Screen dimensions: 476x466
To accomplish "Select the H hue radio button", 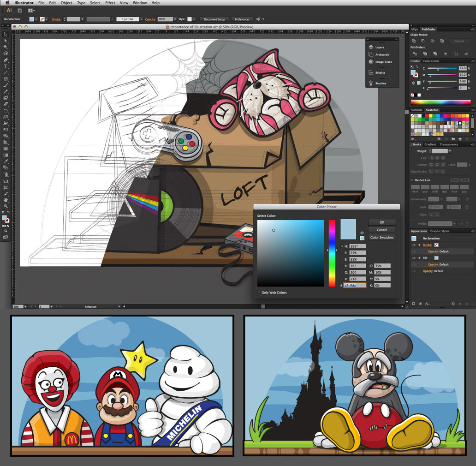I will [x=342, y=246].
